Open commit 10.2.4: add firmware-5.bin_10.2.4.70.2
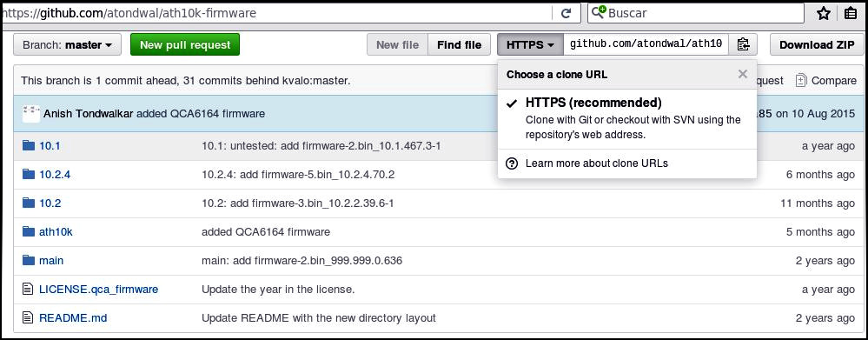The width and height of the screenshot is (868, 340). (x=298, y=175)
